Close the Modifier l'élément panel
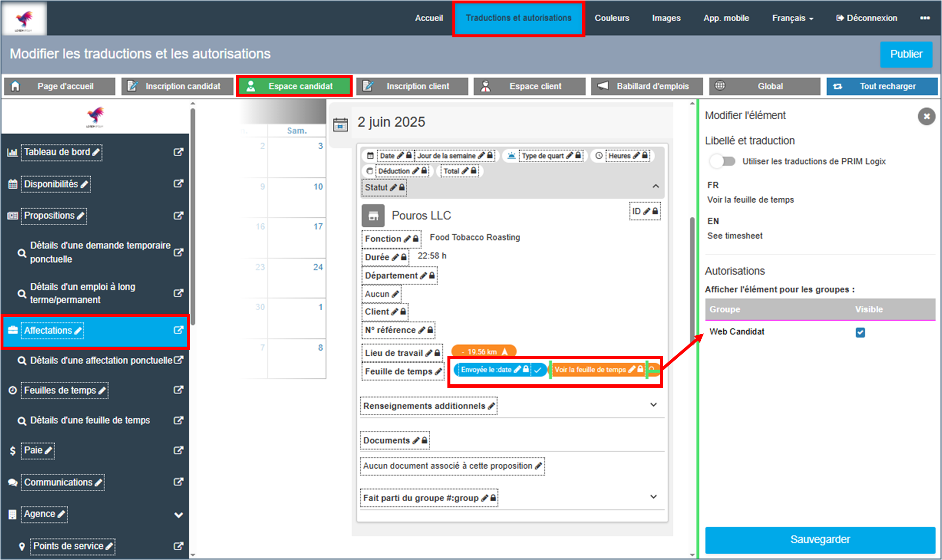942x560 pixels. point(926,116)
